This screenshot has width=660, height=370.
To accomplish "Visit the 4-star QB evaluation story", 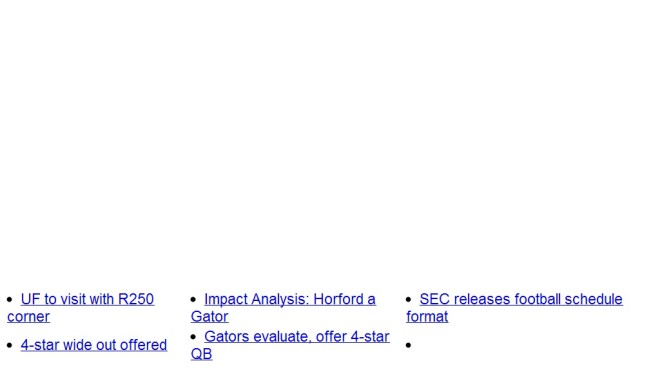I will (296, 337).
